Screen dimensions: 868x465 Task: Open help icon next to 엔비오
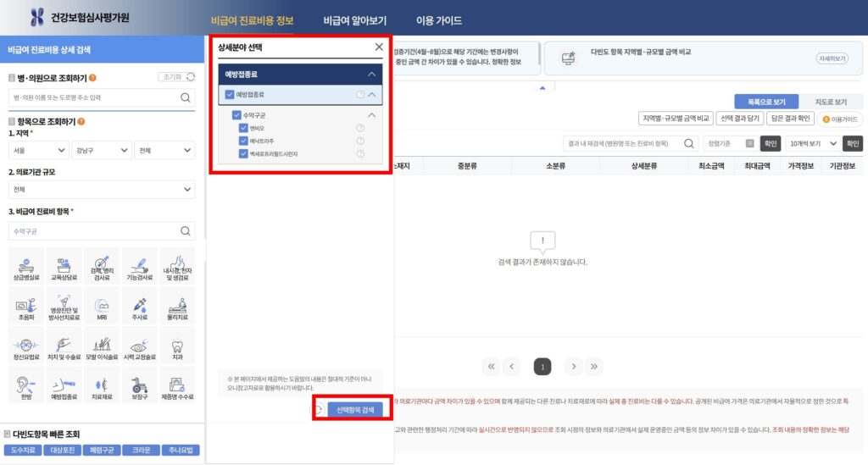360,128
